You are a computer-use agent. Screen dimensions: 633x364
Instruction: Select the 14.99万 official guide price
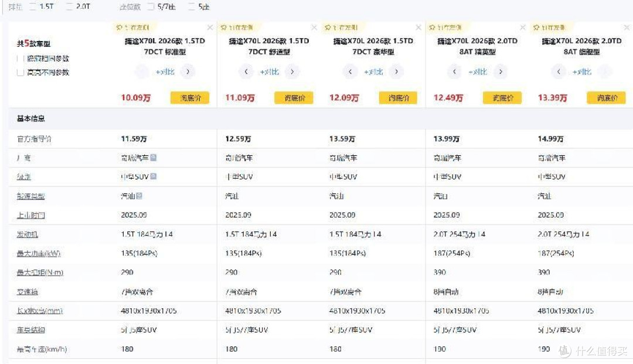[550, 139]
